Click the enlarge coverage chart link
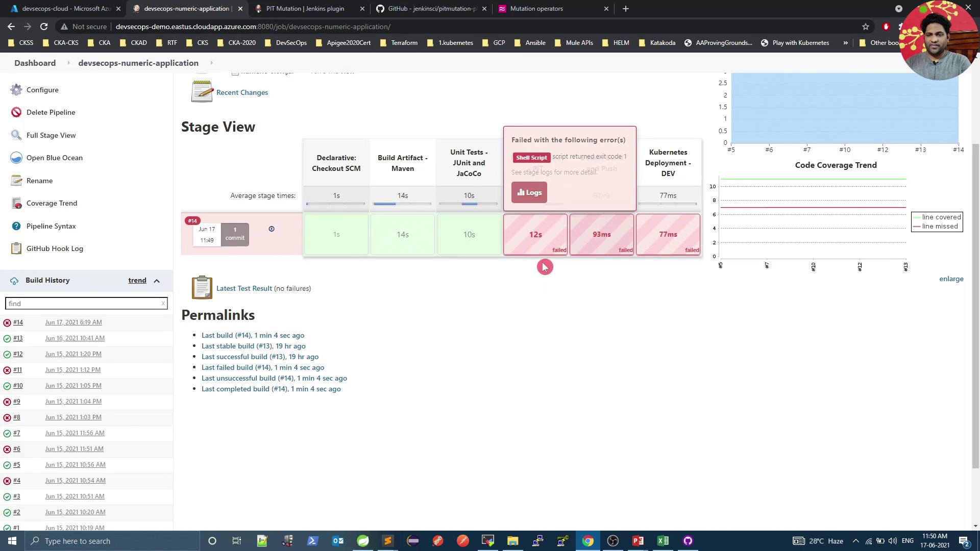 [951, 279]
